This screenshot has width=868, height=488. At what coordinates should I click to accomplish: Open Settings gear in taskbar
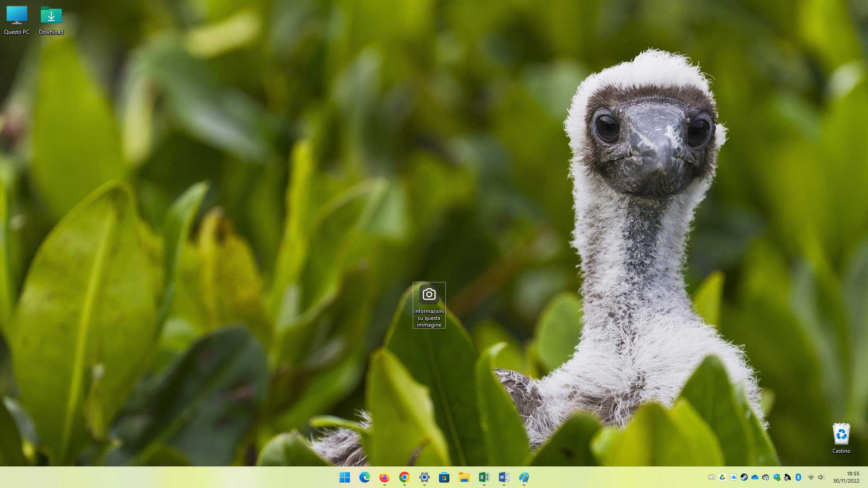point(424,477)
